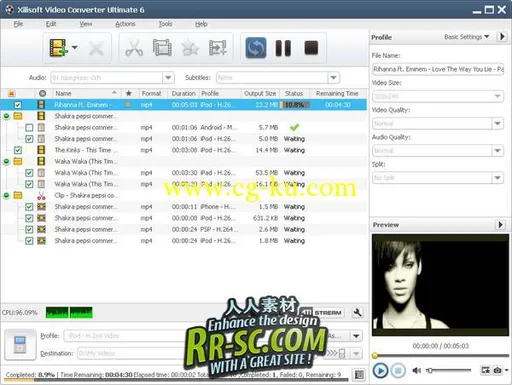This screenshot has height=385, width=512.
Task: Click the favorites star column header
Action: click(x=129, y=93)
